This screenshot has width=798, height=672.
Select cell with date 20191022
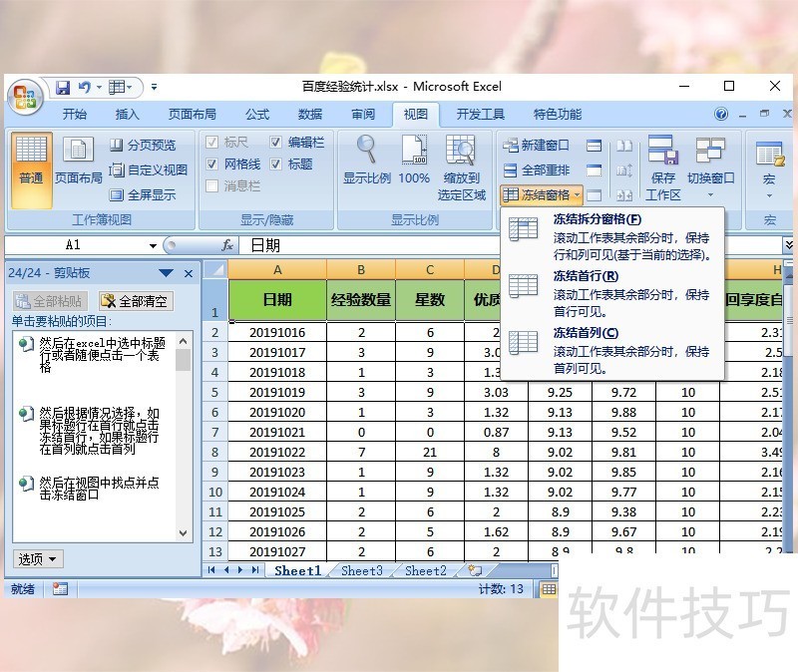click(x=277, y=452)
